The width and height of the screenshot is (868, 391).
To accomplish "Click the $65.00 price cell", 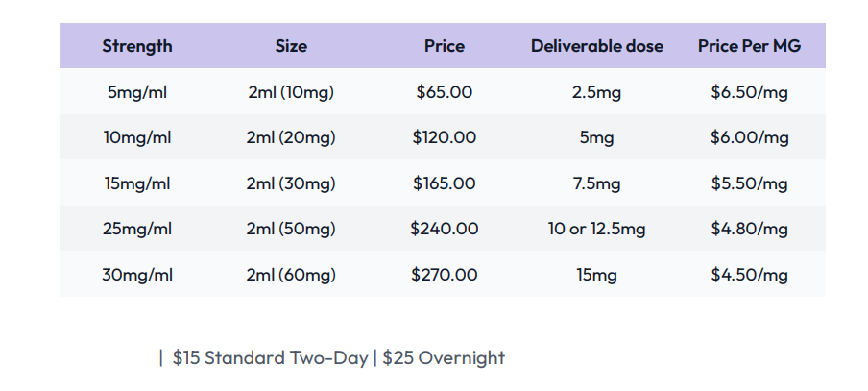I will [x=444, y=92].
